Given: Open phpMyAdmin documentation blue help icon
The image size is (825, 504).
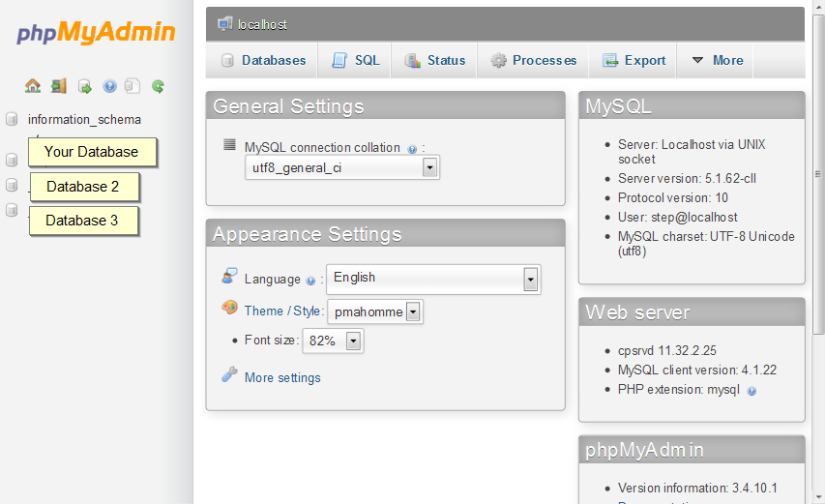Looking at the screenshot, I should [x=109, y=86].
